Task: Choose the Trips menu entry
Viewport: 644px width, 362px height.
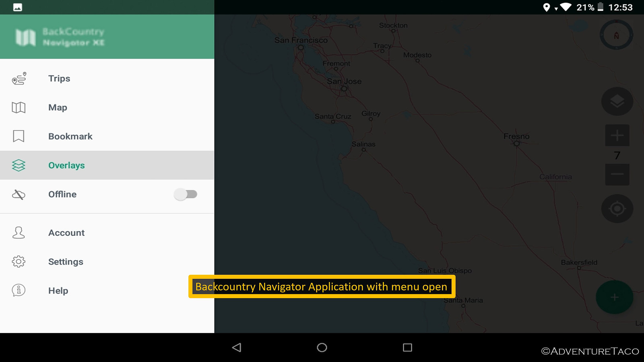Action: [x=107, y=78]
